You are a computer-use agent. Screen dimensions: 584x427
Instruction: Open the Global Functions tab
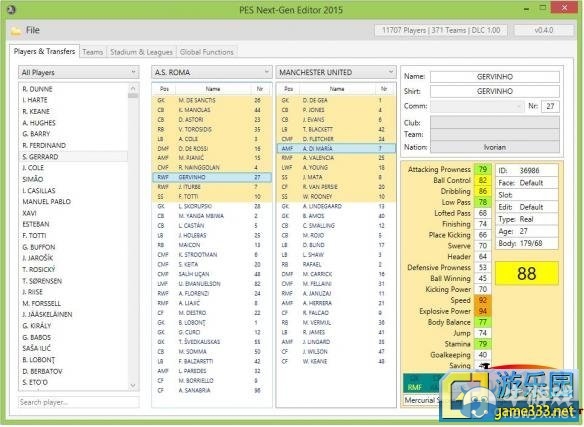(207, 52)
